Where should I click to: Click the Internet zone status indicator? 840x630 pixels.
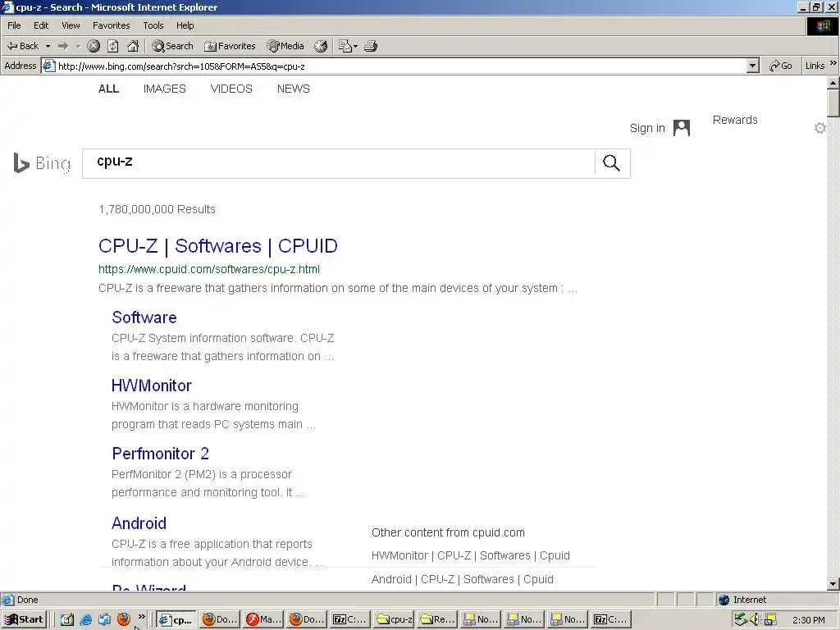742,600
